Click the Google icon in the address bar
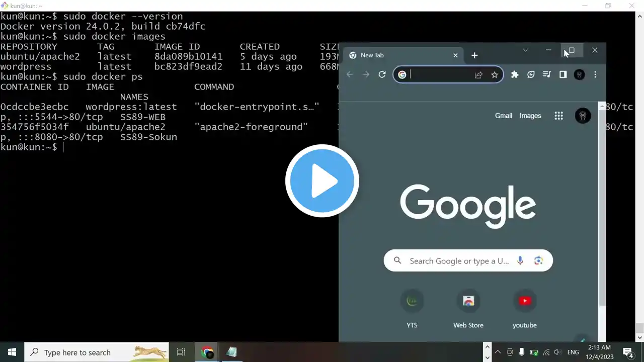 (x=402, y=74)
